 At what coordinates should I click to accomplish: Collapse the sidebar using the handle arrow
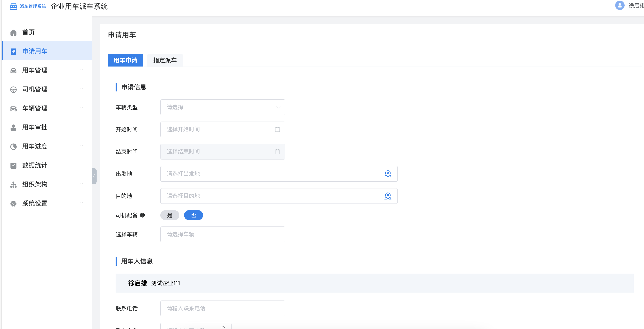[94, 176]
